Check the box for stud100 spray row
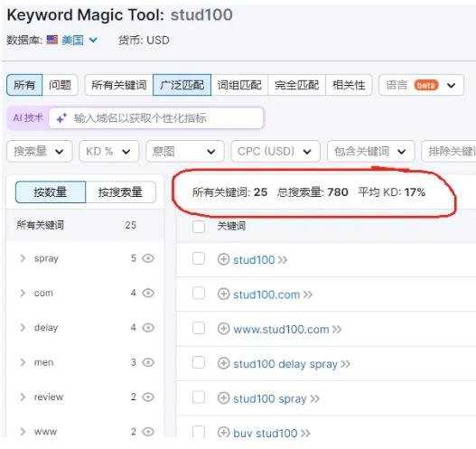The height and width of the screenshot is (449, 476). (x=199, y=398)
